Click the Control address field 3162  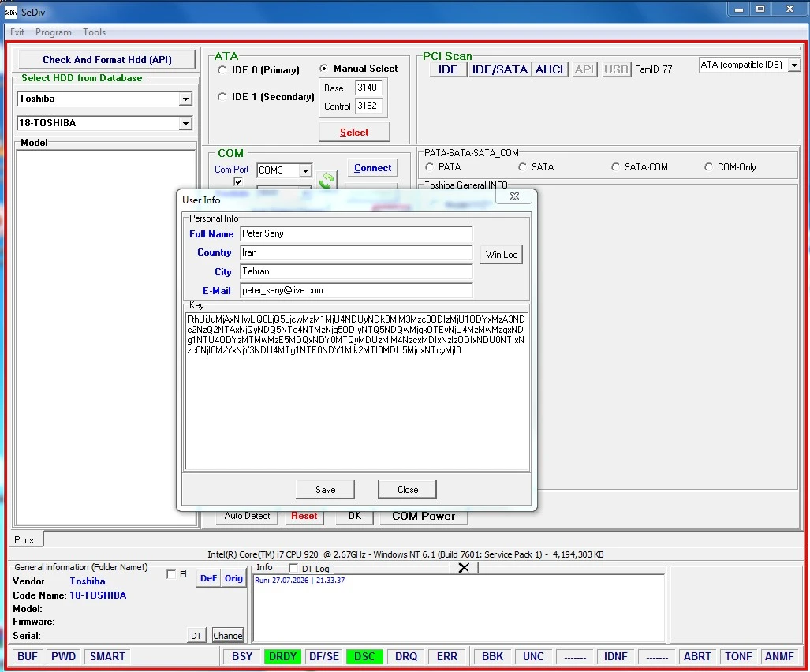click(369, 106)
